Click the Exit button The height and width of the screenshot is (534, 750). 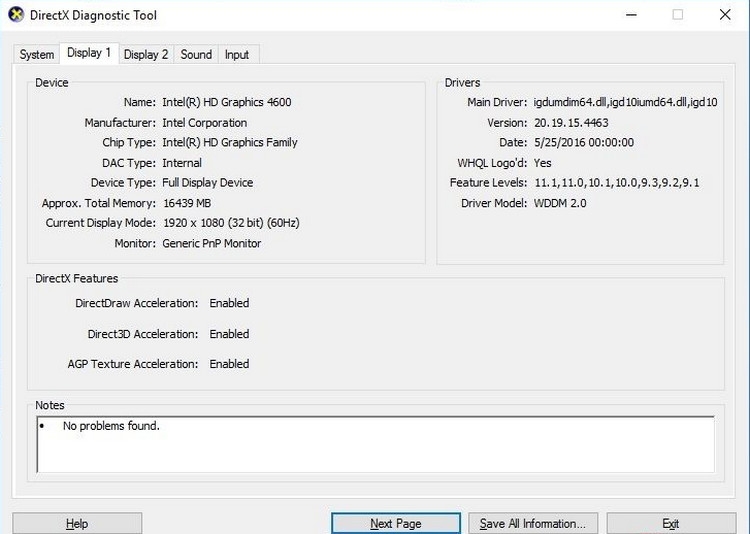[x=671, y=523]
